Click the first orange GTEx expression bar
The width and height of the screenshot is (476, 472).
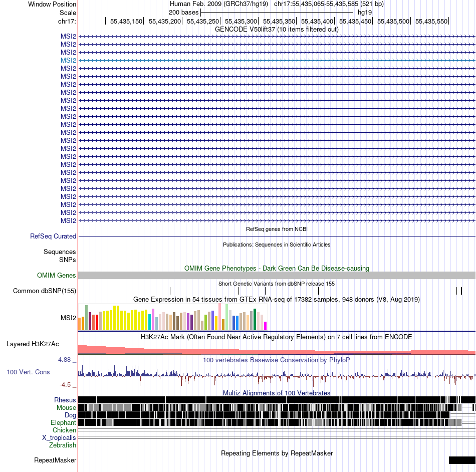(x=80, y=324)
